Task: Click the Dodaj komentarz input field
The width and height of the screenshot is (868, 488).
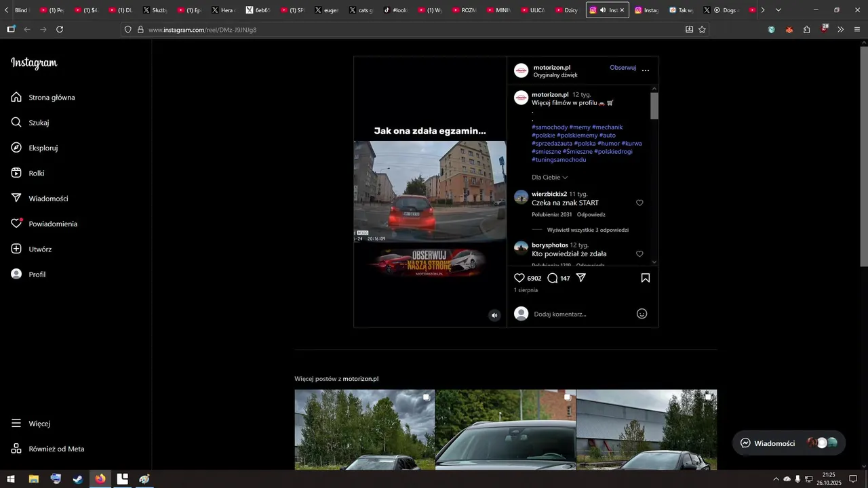Action: point(582,314)
